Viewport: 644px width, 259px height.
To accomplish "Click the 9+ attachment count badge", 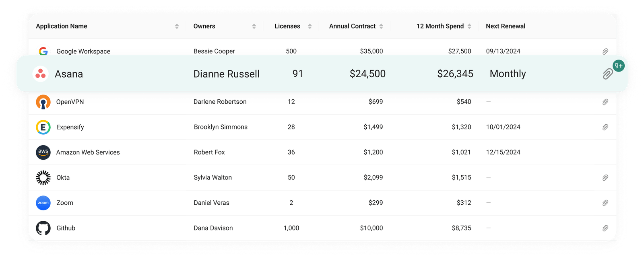I will [x=618, y=65].
